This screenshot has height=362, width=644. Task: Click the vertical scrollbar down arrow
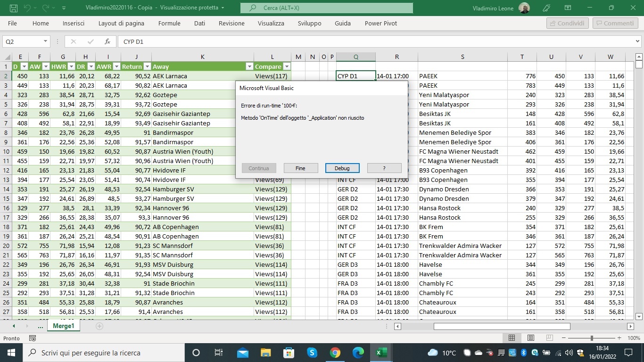pyautogui.click(x=639, y=316)
